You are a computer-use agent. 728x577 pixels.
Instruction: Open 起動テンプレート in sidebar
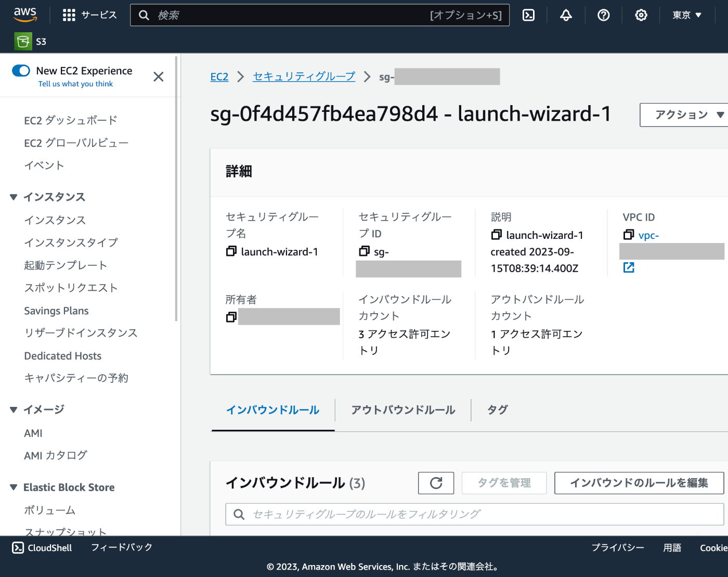66,265
